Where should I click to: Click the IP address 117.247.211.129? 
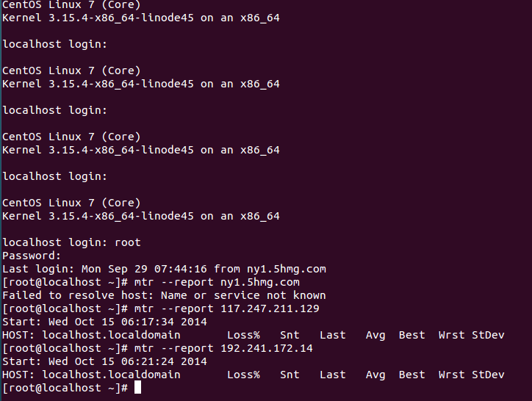tap(270, 308)
